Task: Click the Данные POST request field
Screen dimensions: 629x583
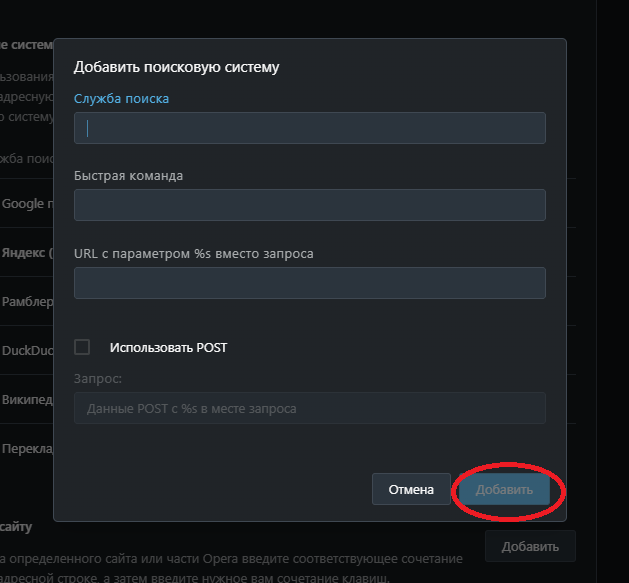Action: click(309, 408)
